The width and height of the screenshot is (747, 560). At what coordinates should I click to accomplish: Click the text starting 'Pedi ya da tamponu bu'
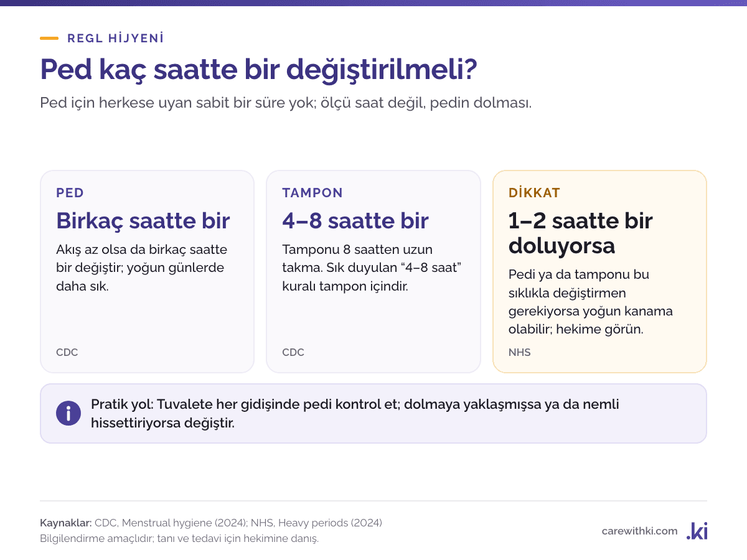pos(591,302)
